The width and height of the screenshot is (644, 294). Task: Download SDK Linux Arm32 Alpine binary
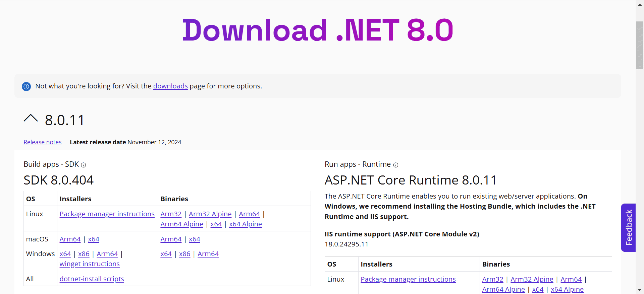(210, 214)
